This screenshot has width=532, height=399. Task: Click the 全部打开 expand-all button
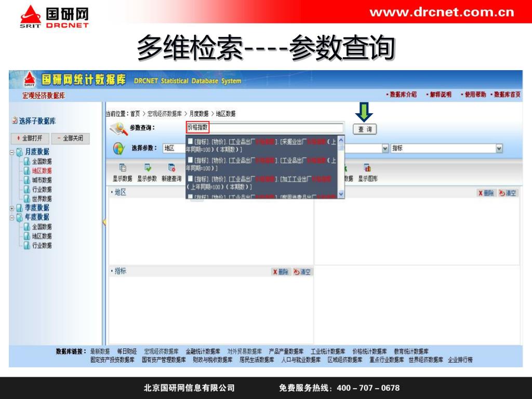click(x=30, y=138)
